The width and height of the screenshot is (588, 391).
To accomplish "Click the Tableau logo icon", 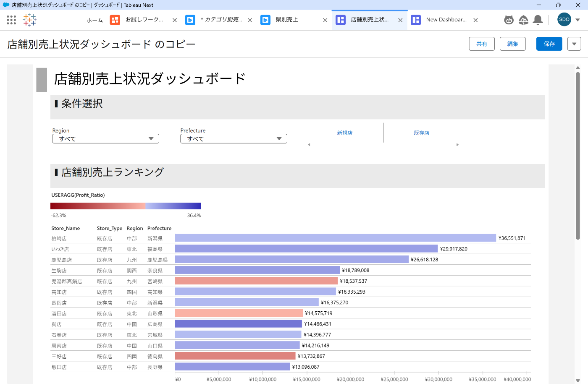I will pos(29,20).
